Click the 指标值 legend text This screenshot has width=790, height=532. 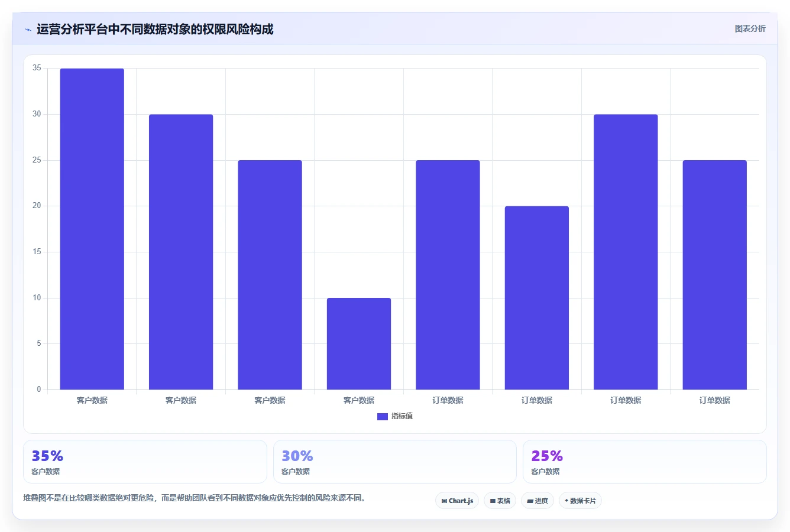click(x=402, y=416)
